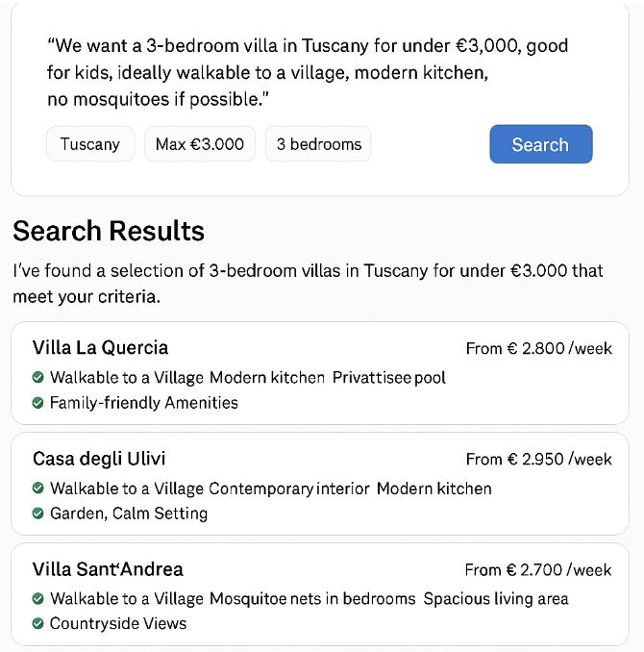Click the From € 2.700 /week price
This screenshot has height=652, width=644.
[538, 569]
